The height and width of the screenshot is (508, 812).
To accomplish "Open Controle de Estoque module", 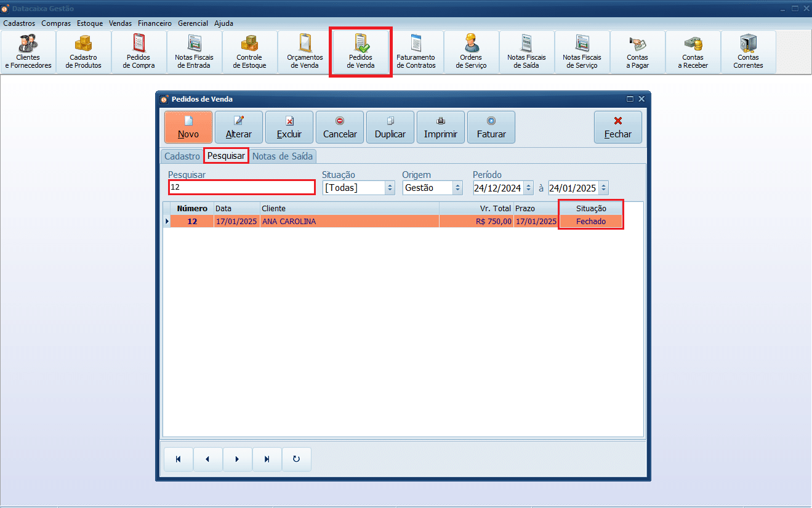I will coord(249,52).
